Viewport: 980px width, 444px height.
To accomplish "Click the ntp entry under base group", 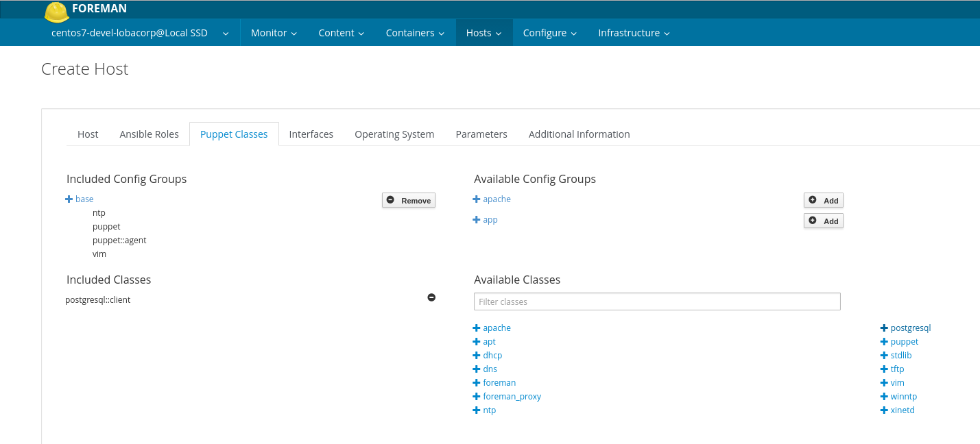I will pos(99,213).
